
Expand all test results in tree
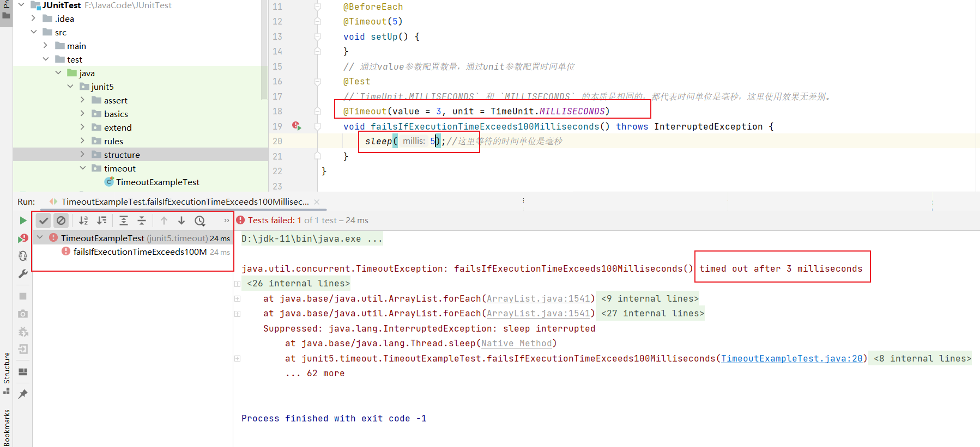coord(124,221)
